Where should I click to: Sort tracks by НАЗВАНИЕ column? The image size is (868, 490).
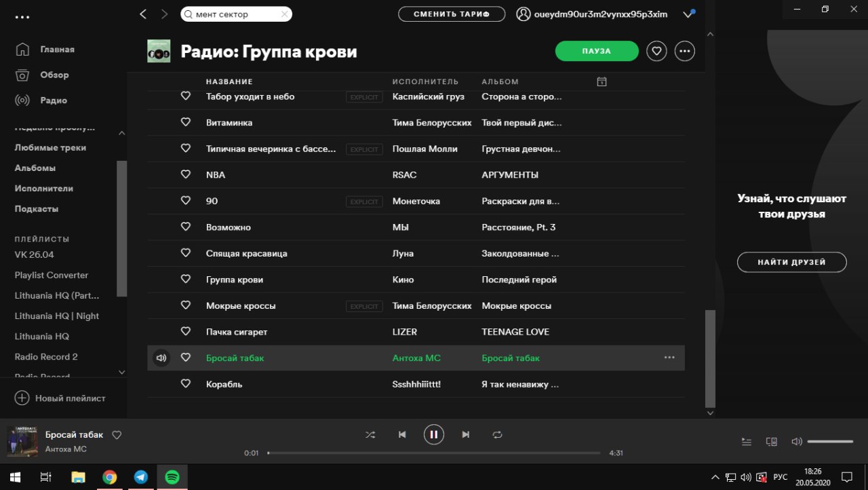pyautogui.click(x=229, y=81)
